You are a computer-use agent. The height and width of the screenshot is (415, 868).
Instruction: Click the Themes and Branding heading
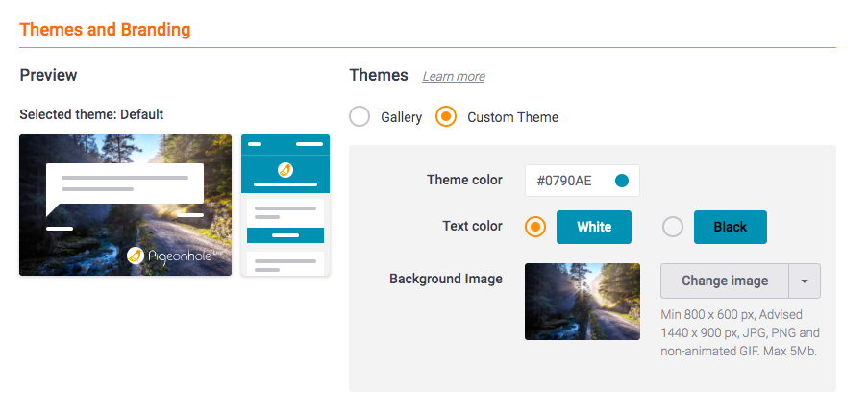(x=105, y=30)
